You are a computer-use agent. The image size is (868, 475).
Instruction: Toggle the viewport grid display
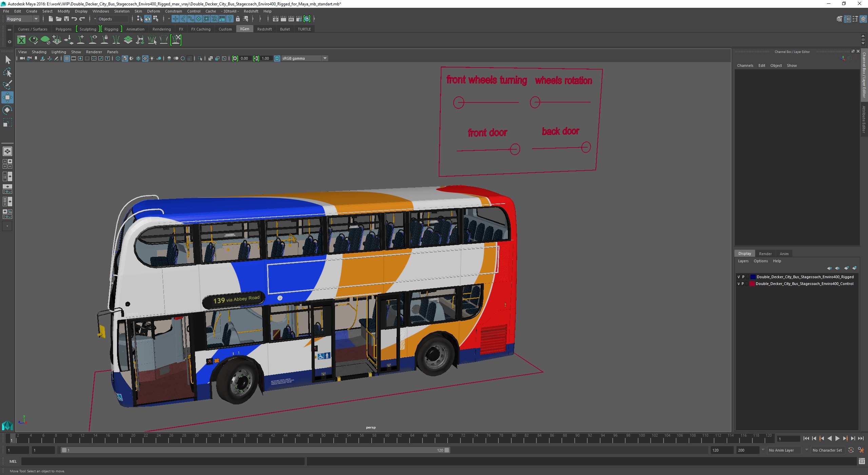(x=67, y=58)
